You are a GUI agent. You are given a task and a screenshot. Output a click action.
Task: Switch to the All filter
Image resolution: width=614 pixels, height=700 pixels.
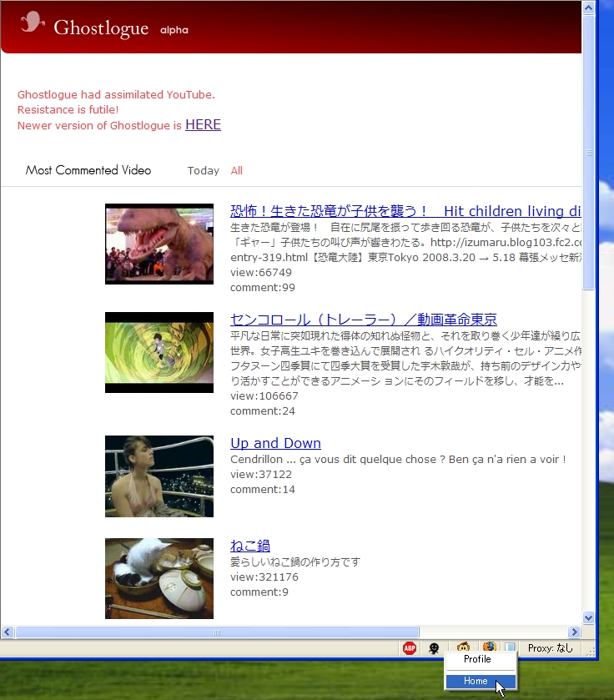pyautogui.click(x=236, y=170)
